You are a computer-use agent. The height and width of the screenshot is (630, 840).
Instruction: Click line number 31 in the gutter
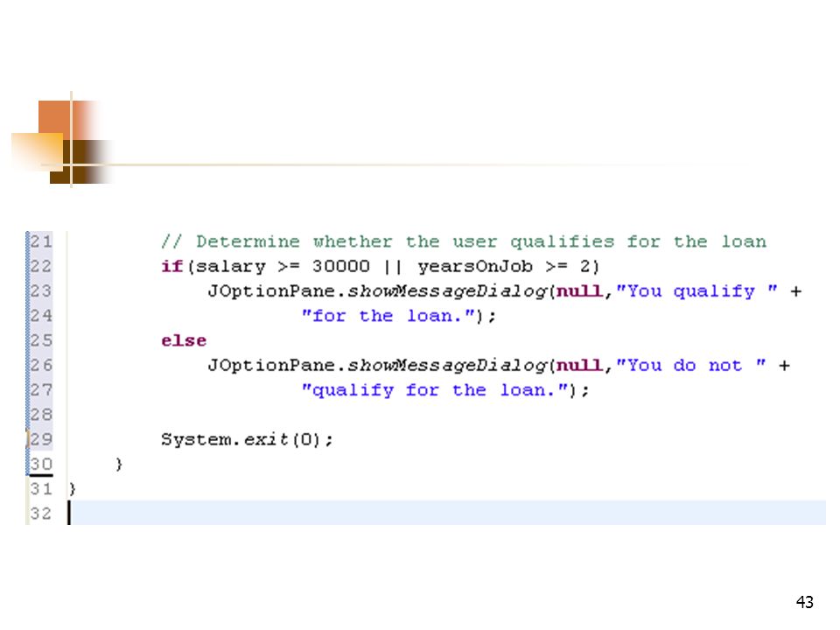[41, 488]
